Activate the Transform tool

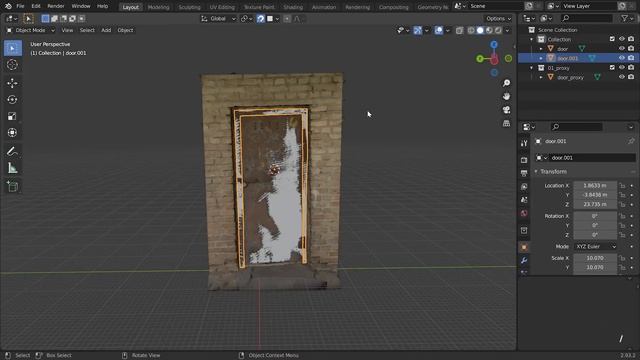coord(12,132)
